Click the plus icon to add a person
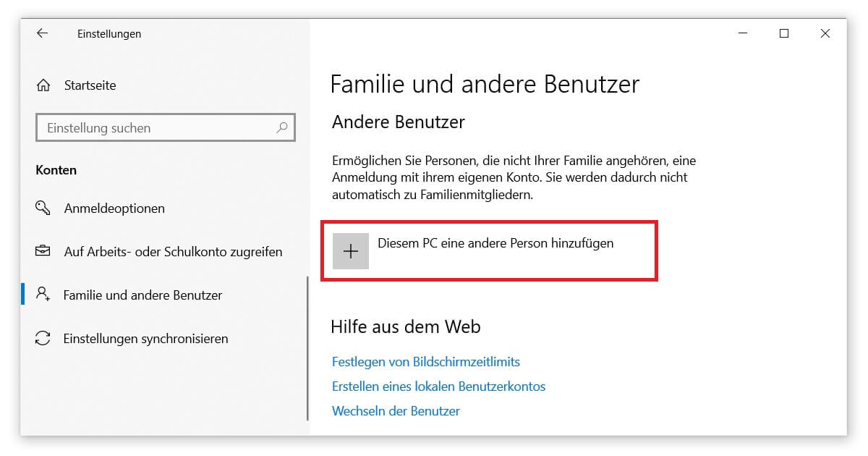 351,251
